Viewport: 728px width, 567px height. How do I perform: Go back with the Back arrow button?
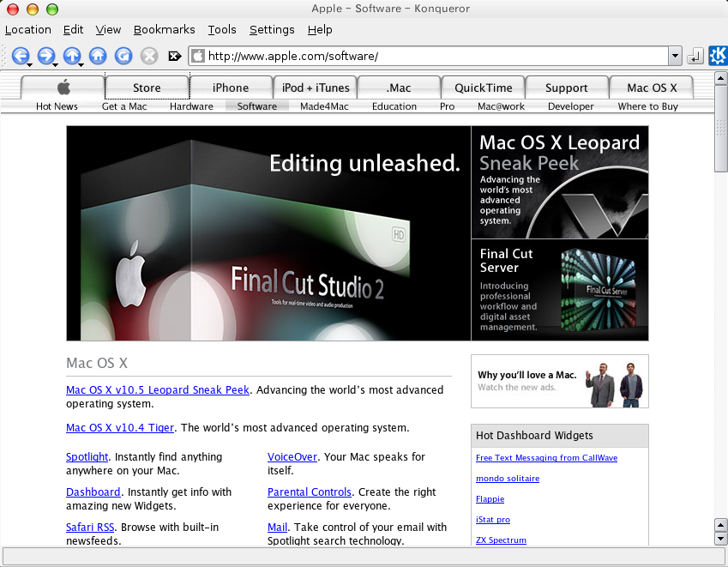coord(20,57)
